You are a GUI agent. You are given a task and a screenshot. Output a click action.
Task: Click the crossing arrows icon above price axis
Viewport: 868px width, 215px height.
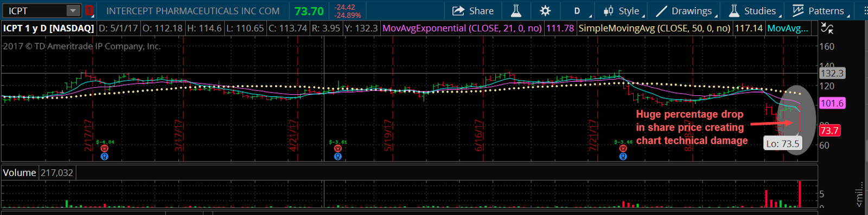tap(827, 28)
